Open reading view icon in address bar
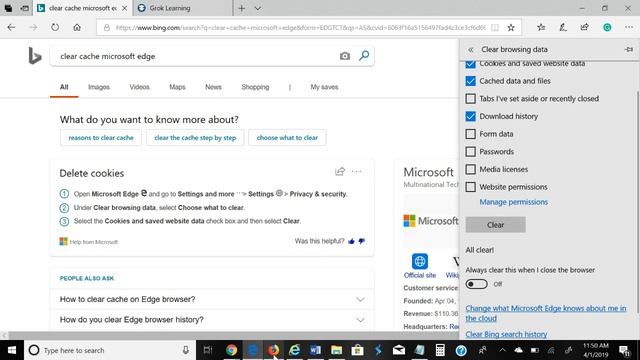The height and width of the screenshot is (360, 640). [x=495, y=27]
